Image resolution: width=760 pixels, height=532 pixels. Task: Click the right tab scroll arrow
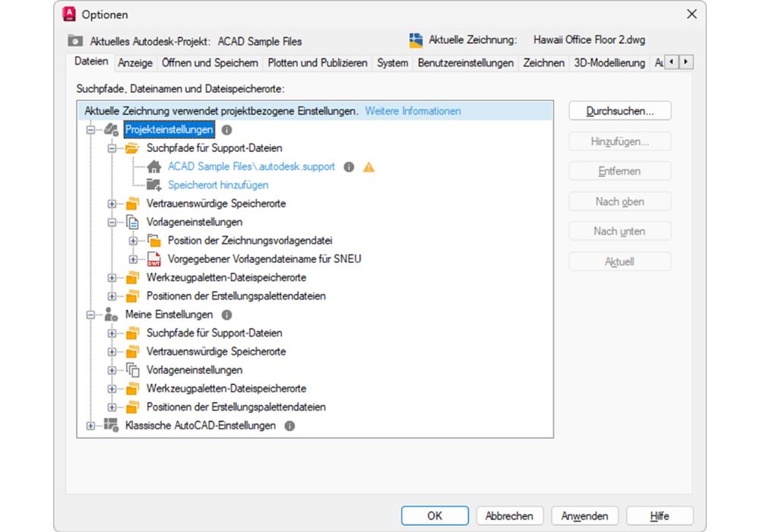point(686,63)
